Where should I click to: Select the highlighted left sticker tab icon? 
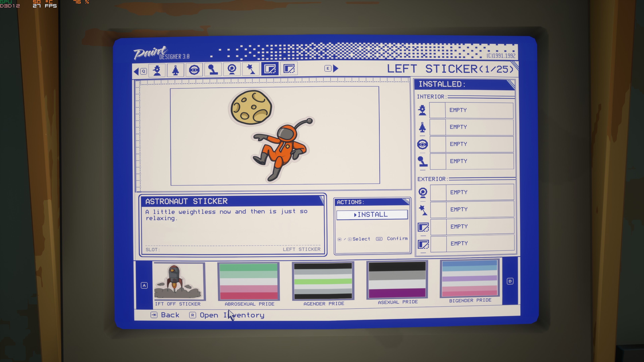click(x=270, y=69)
